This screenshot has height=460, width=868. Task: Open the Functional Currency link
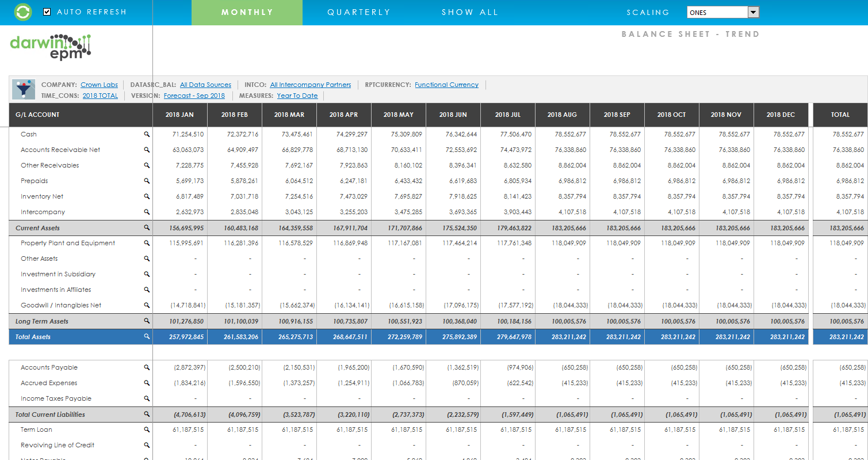click(446, 85)
